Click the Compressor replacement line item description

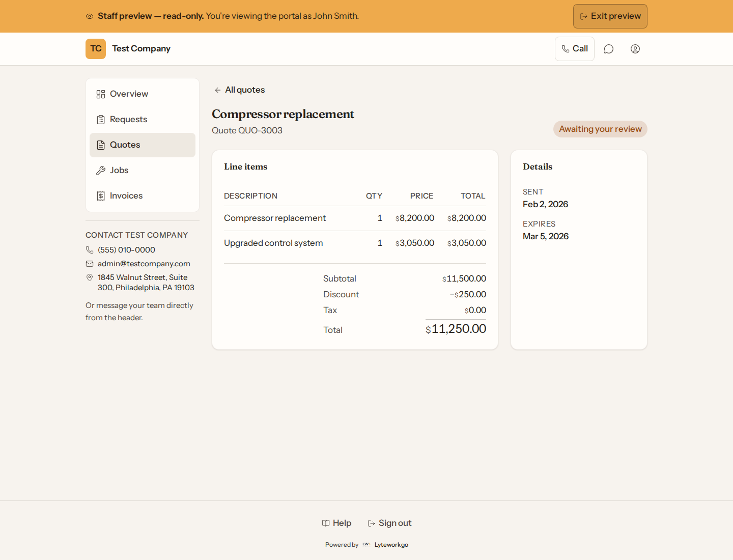pyautogui.click(x=275, y=218)
